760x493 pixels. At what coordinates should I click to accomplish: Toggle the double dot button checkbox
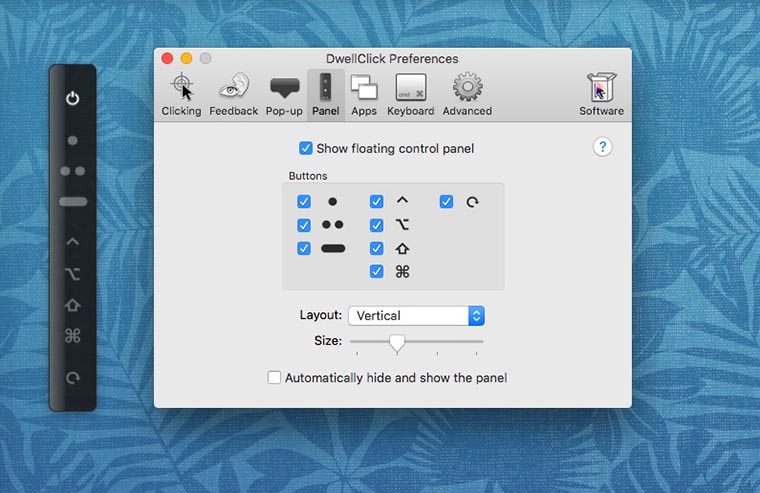(x=304, y=225)
